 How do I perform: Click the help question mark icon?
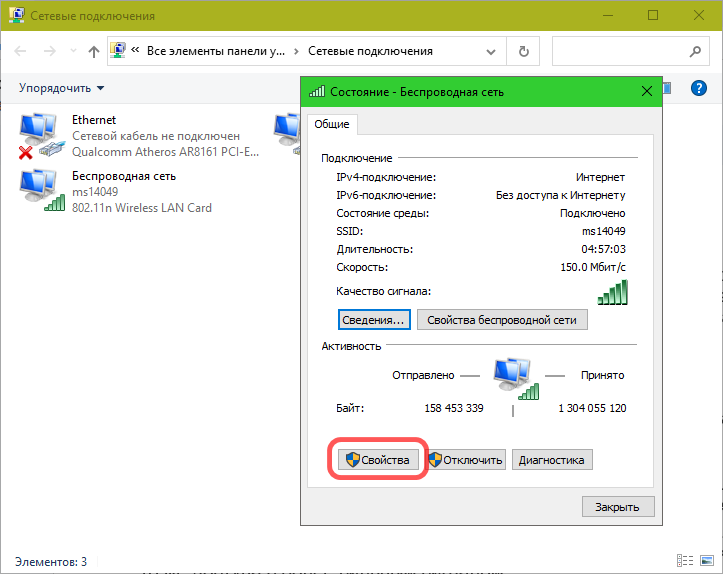click(x=699, y=88)
